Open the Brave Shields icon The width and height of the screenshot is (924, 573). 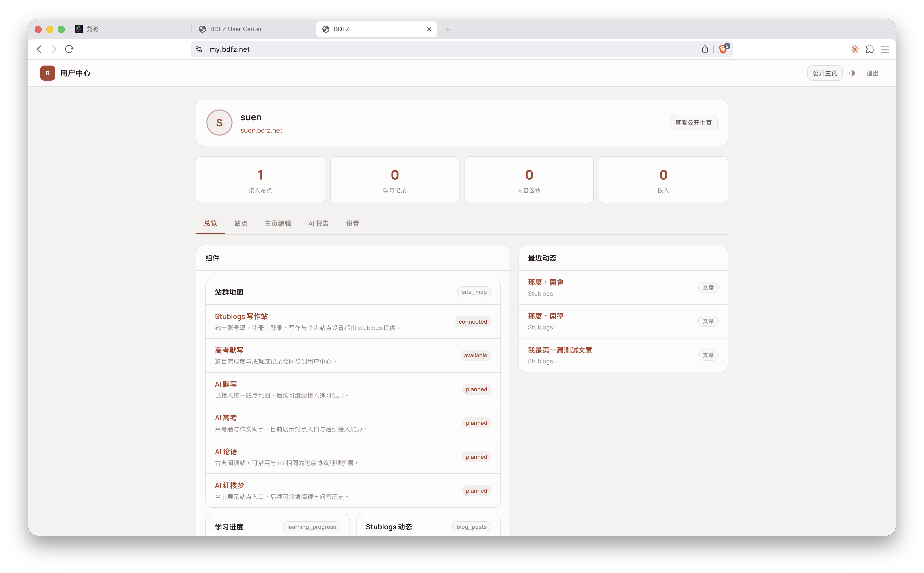pos(723,49)
